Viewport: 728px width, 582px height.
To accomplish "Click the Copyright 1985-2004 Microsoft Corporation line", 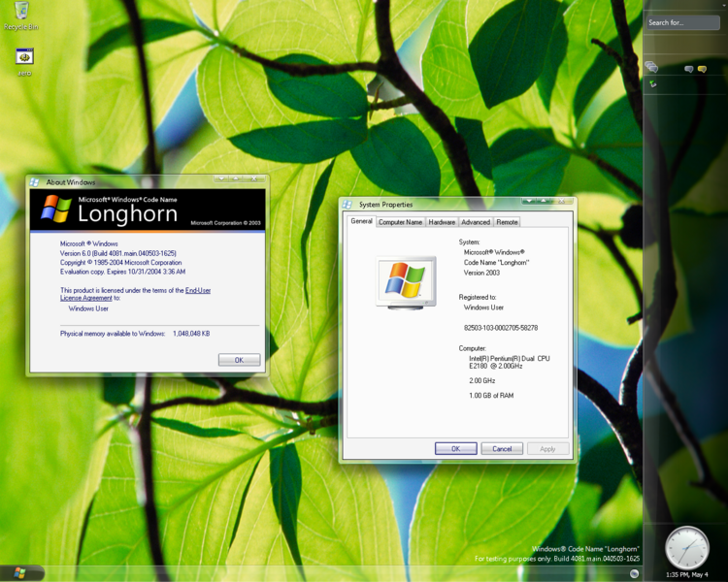I will click(120, 262).
